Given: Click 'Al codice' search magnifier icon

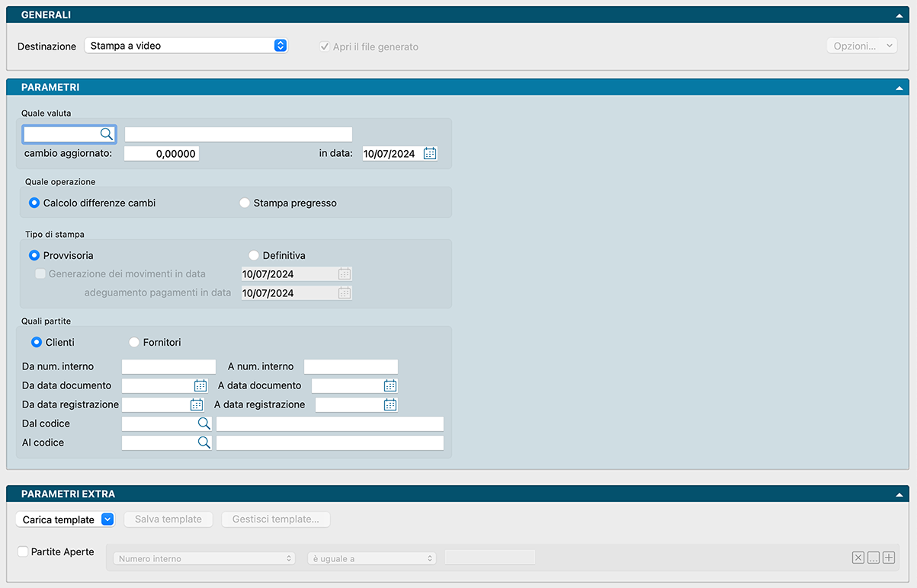Looking at the screenshot, I should pyautogui.click(x=204, y=443).
